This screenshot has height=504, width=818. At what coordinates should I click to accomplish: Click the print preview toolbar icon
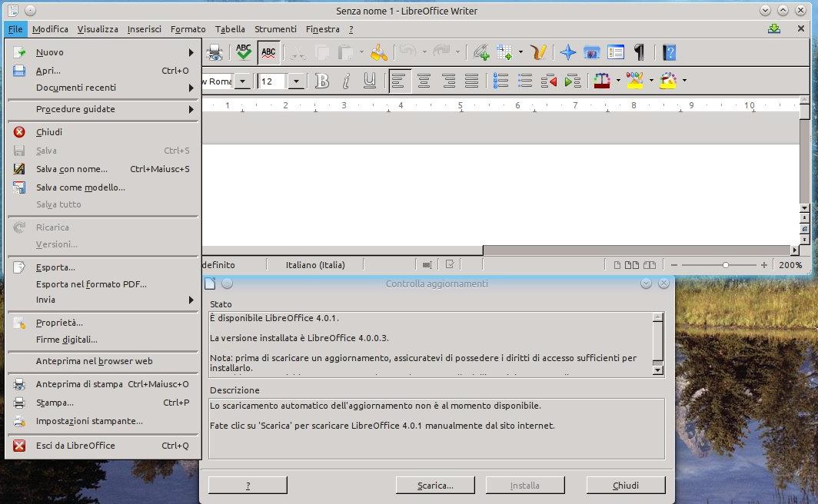214,52
